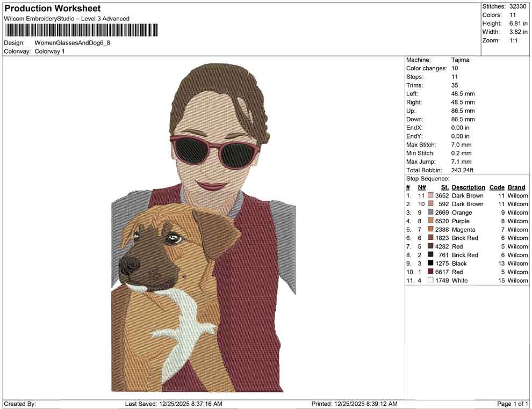Click the St. column header
This screenshot has width=532, height=409.
pyautogui.click(x=444, y=187)
